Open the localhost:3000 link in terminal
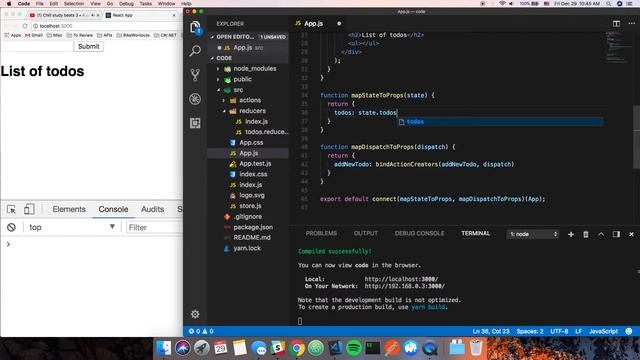Image resolution: width=640 pixels, height=360 pixels. 401,279
